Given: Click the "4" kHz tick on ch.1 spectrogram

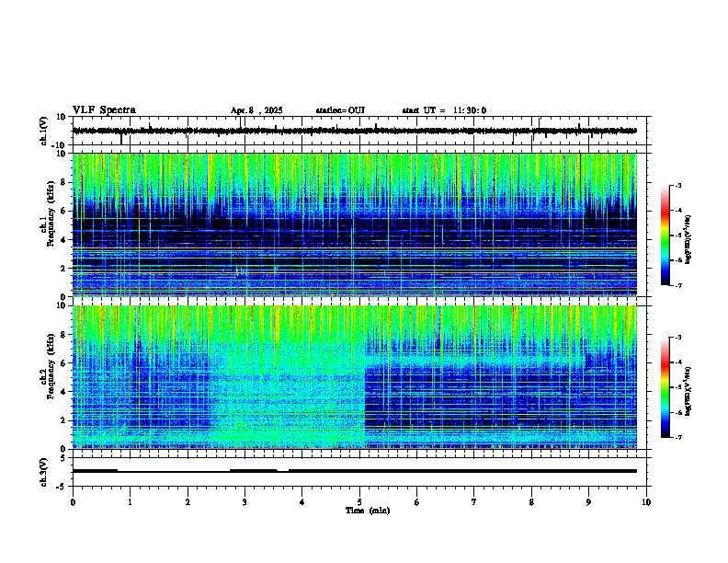Looking at the screenshot, I should (63, 240).
